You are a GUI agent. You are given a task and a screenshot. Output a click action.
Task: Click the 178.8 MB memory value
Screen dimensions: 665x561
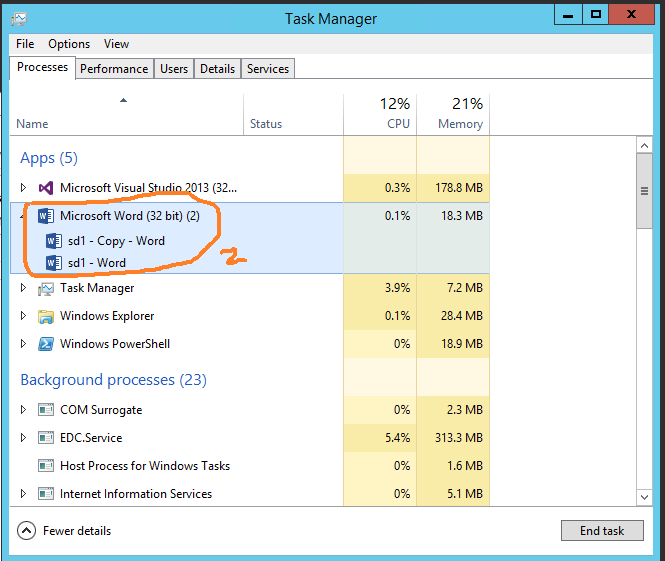459,188
